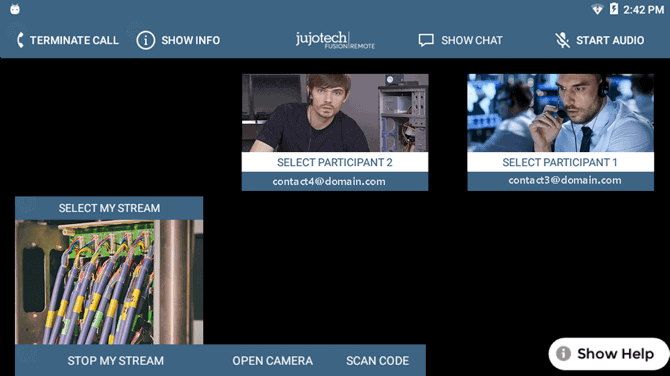Click the chat bubble icon

426,40
